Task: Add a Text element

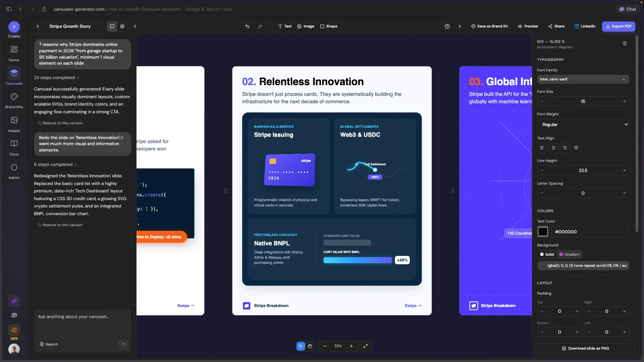Action: pyautogui.click(x=285, y=26)
